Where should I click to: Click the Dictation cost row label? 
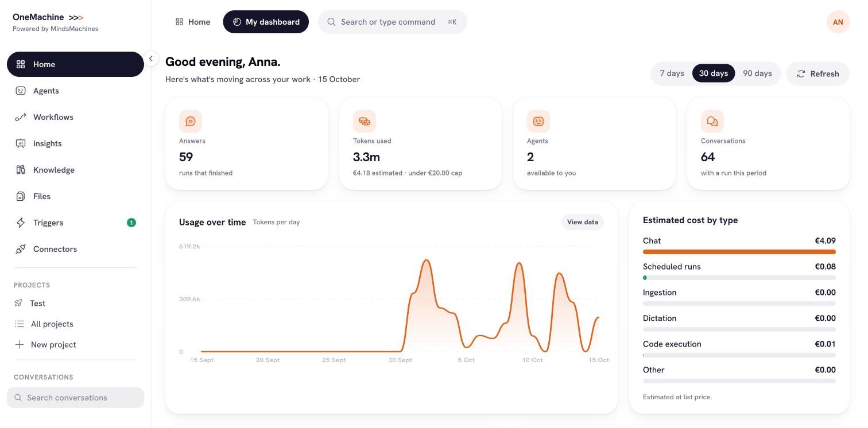660,318
